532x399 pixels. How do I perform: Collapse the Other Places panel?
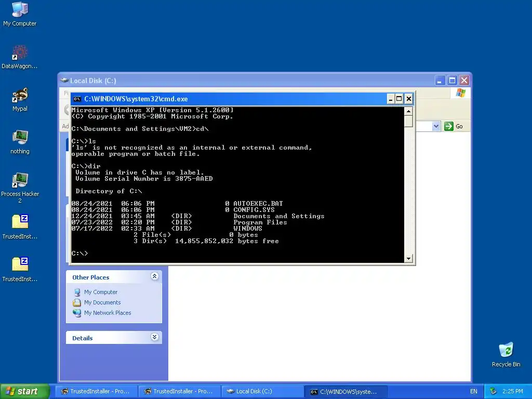tap(154, 276)
